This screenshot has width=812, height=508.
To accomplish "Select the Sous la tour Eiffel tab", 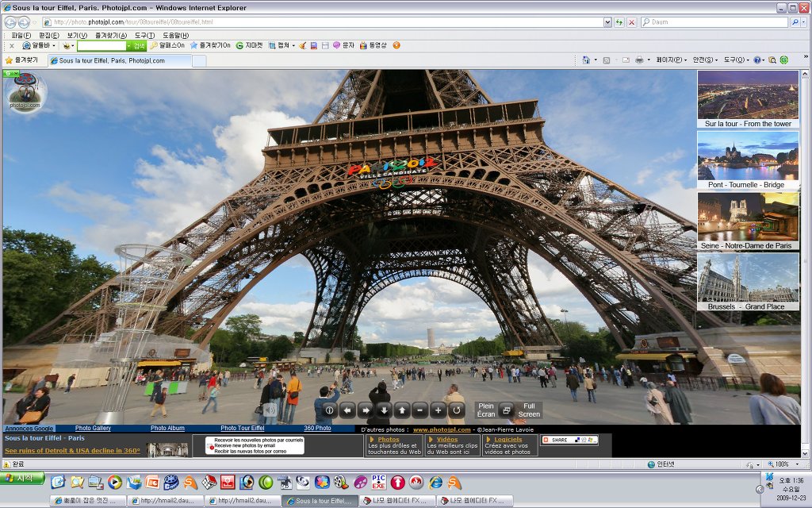I will click(121, 60).
